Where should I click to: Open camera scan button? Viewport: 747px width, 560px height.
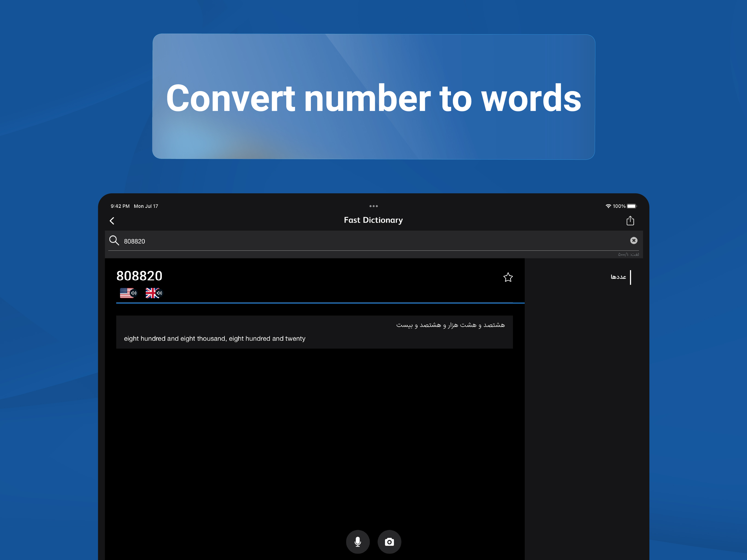pyautogui.click(x=389, y=542)
